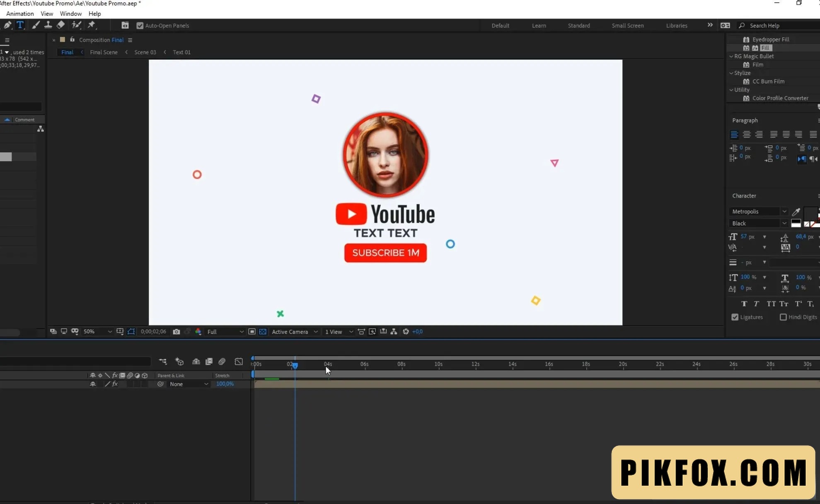Click the snapshot camera icon
Viewport: 820px width, 504px height.
(177, 332)
